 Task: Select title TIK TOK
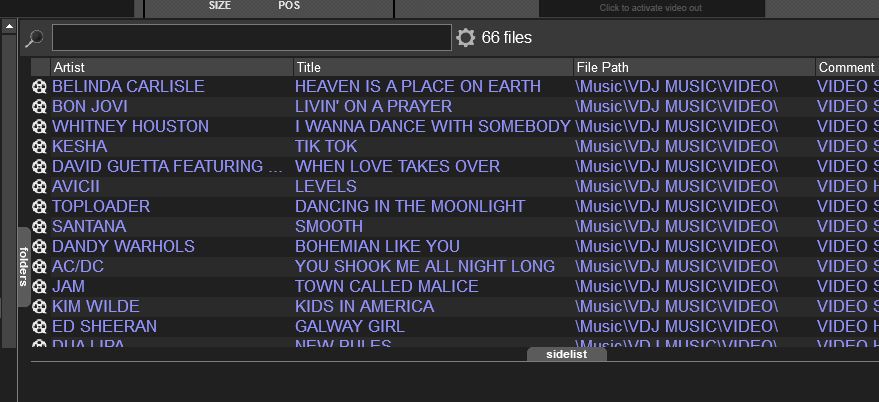pyautogui.click(x=326, y=146)
